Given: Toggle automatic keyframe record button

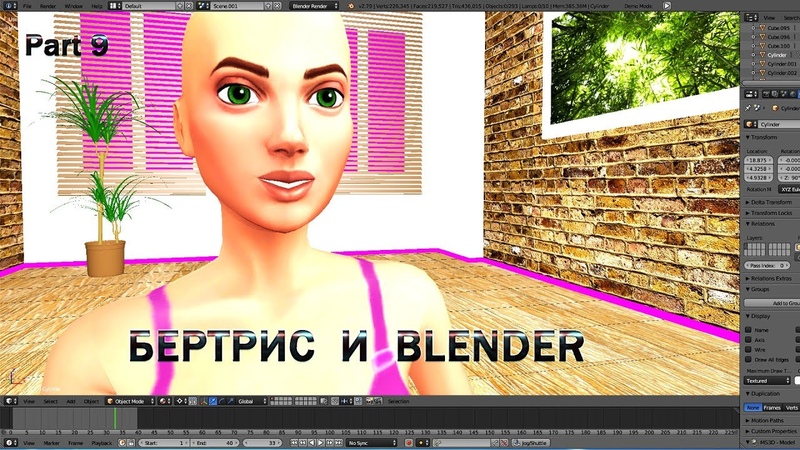Looking at the screenshot, I should tap(408, 443).
